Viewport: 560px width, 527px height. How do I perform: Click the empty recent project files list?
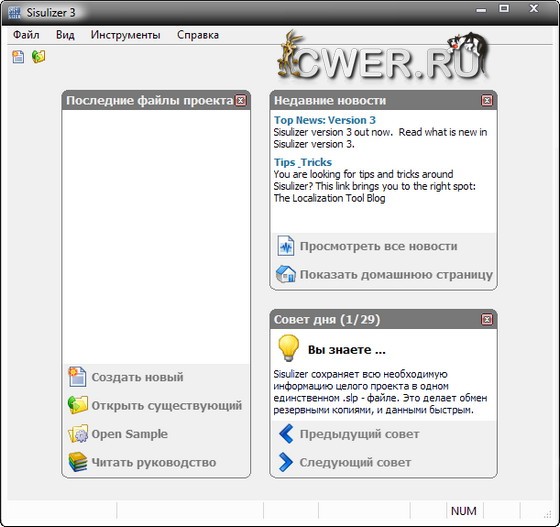(x=156, y=237)
